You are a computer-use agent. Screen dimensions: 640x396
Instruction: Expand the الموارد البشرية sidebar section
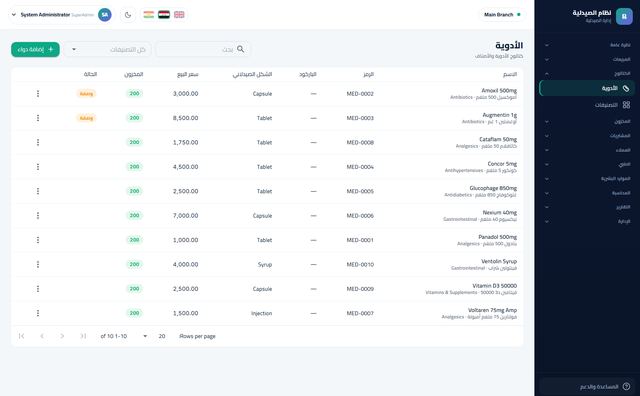pyautogui.click(x=587, y=178)
